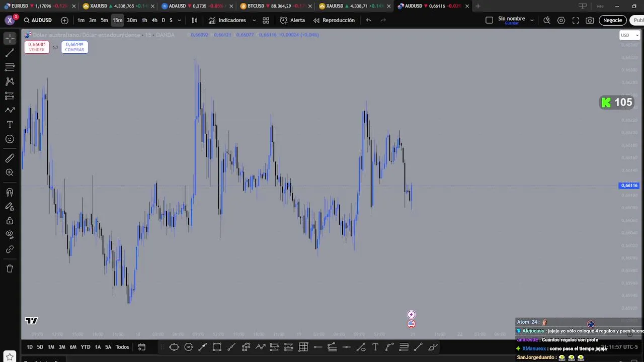Click Guardar under Sin nombre
644x362 pixels.
[x=511, y=23]
